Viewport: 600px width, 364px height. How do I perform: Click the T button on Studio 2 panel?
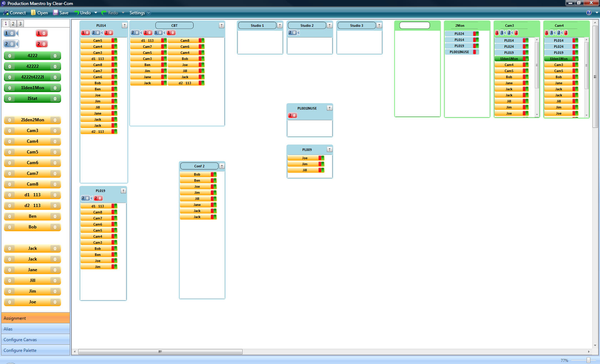pos(330,26)
